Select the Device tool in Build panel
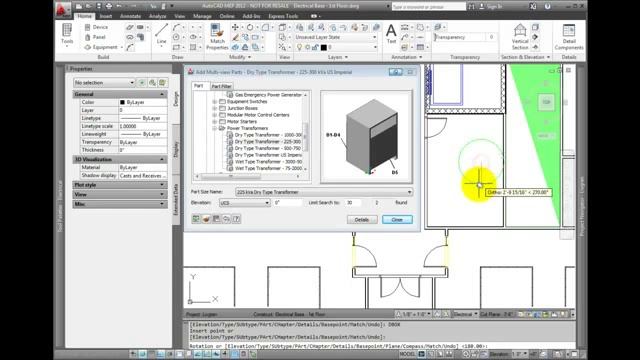Image resolution: width=640 pixels, height=360 pixels. point(96,27)
